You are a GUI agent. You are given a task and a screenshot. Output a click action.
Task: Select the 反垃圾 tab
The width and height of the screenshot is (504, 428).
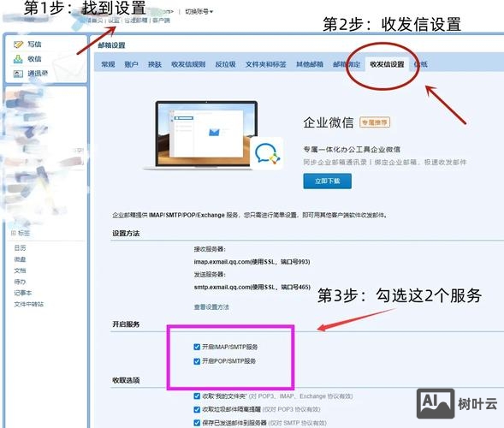(225, 64)
